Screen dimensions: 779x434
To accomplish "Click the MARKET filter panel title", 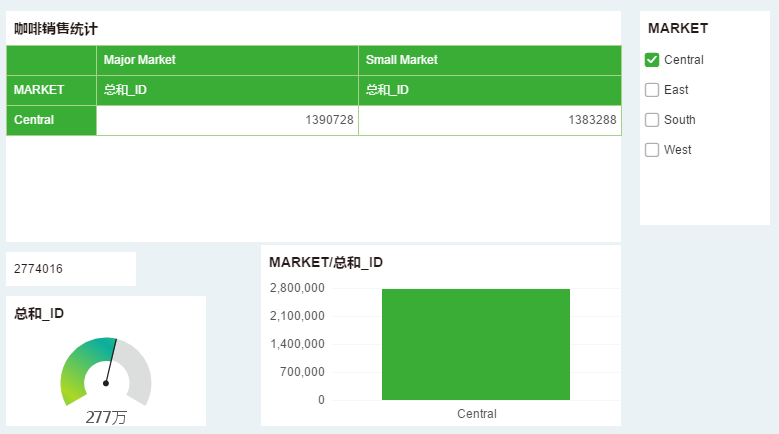I will tap(678, 28).
